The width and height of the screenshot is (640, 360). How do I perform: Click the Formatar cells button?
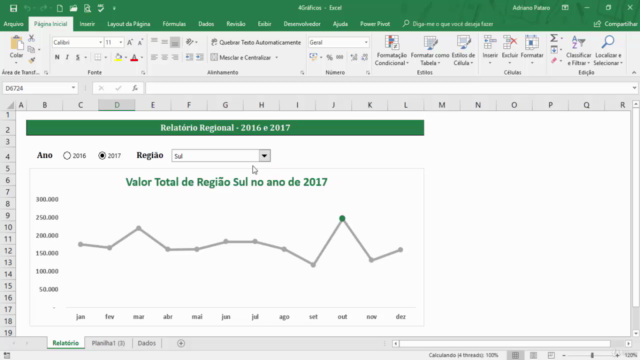click(x=532, y=50)
